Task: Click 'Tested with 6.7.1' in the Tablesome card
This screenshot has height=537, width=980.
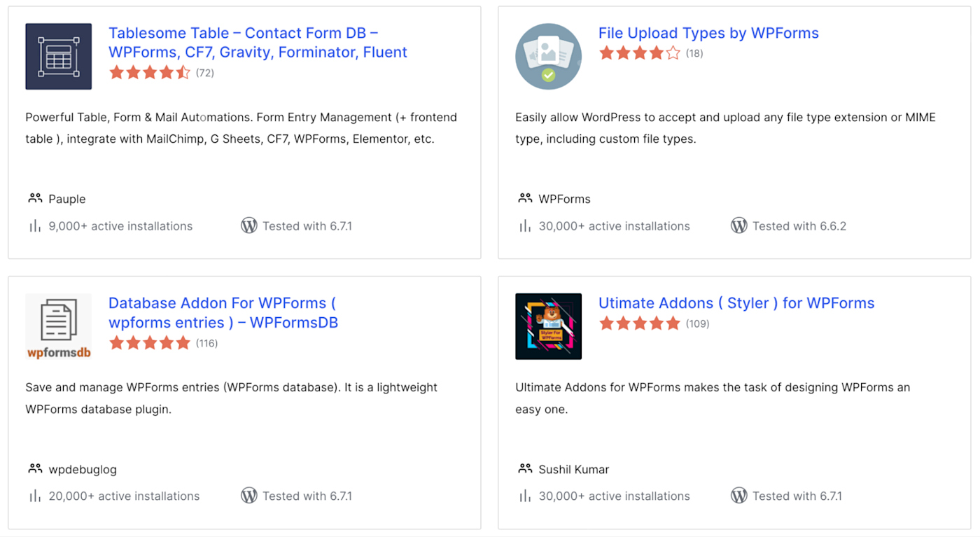Action: click(x=307, y=226)
